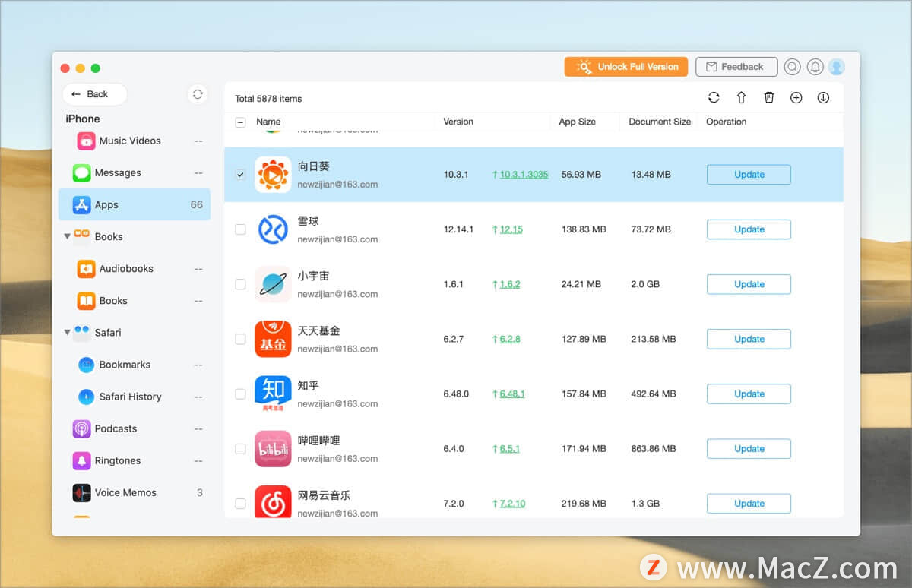The height and width of the screenshot is (588, 912).
Task: Open the Feedback button
Action: 736,67
